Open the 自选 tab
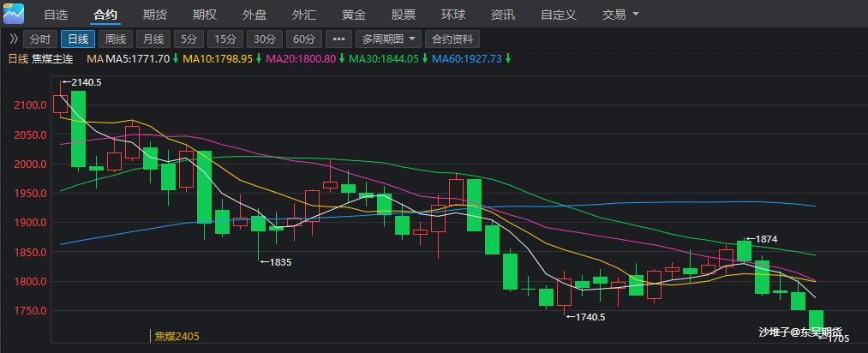 tap(56, 15)
